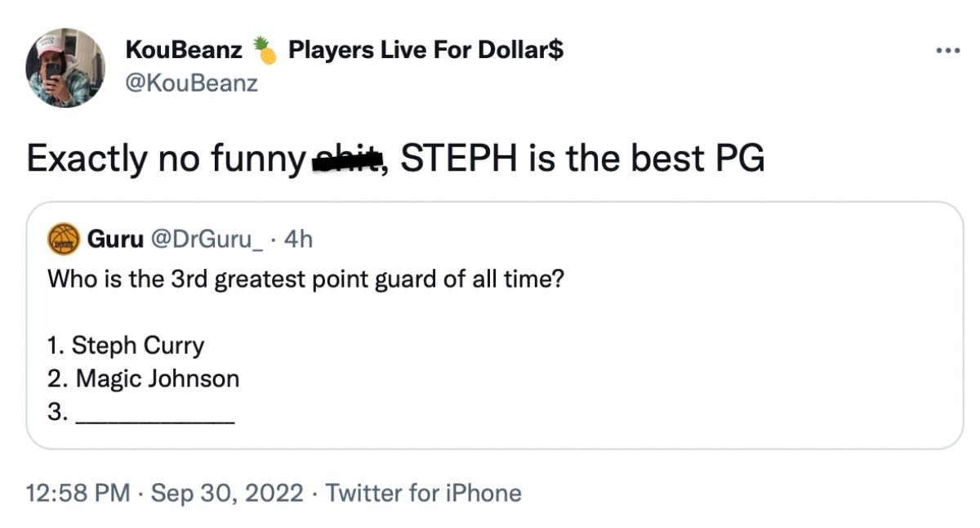Image resolution: width=980 pixels, height=528 pixels.
Task: Click KouBeanz's profile avatar photo
Action: [65, 68]
